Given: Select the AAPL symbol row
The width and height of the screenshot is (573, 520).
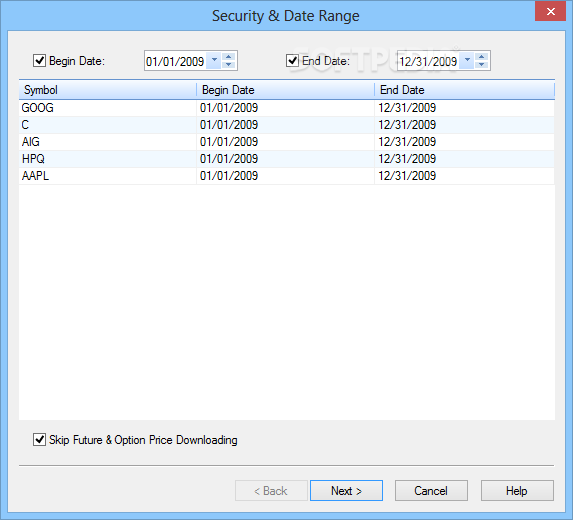Looking at the screenshot, I should click(287, 176).
